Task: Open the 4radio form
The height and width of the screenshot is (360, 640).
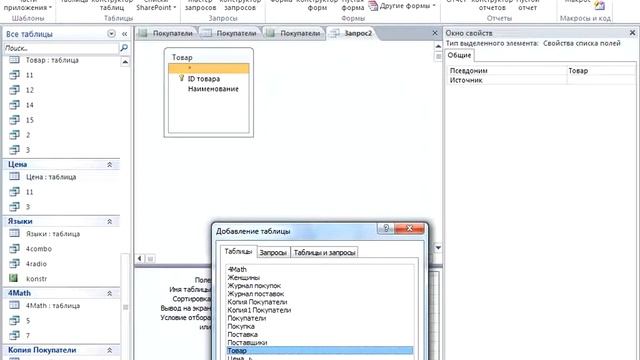Action: (36, 264)
